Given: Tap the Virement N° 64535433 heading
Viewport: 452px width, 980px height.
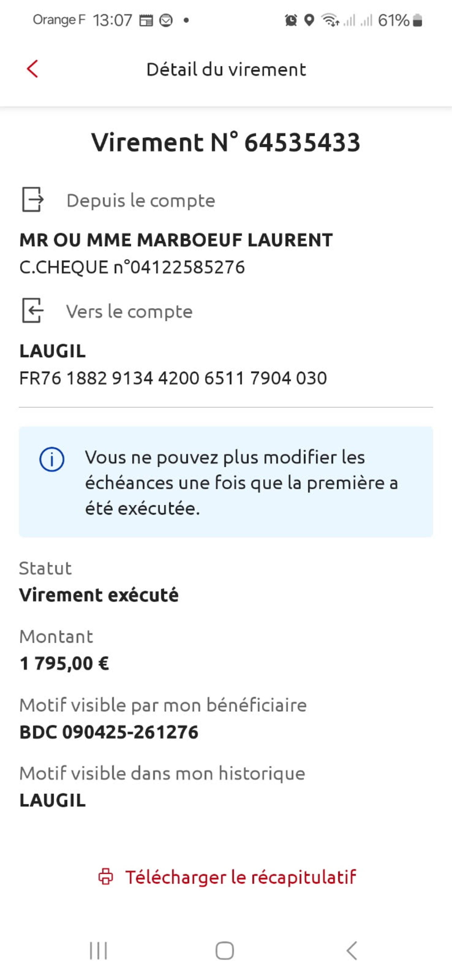Looking at the screenshot, I should point(226,142).
